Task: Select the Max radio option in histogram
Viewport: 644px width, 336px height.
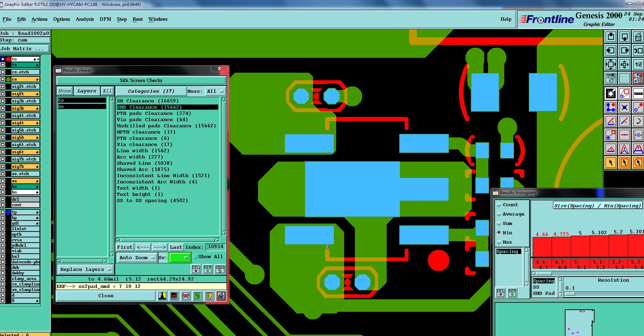Action: tap(499, 242)
